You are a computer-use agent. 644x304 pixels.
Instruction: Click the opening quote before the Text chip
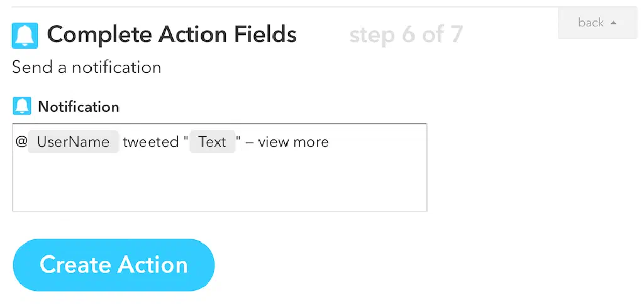(x=186, y=140)
